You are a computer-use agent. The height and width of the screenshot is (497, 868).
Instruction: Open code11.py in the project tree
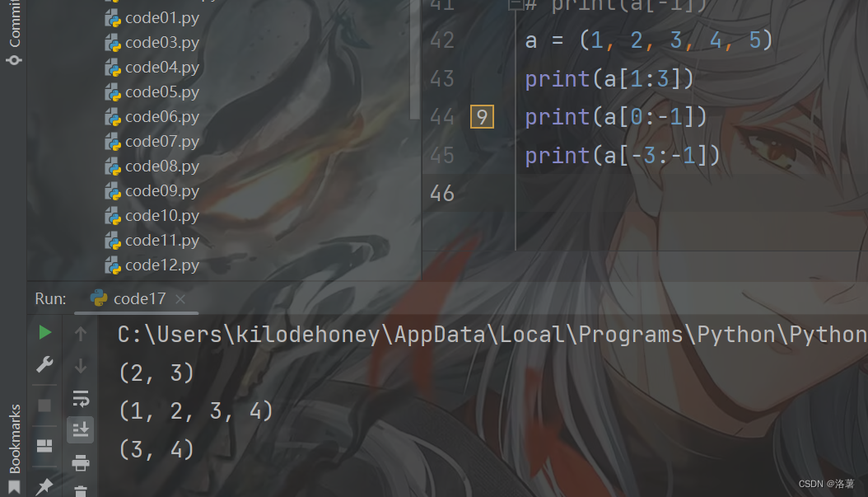pos(162,241)
